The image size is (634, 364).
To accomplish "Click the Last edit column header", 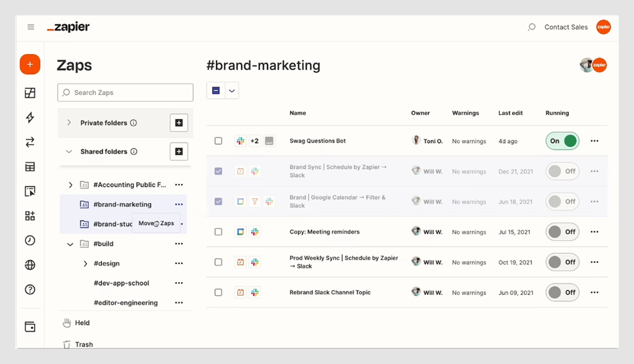I will pos(510,113).
